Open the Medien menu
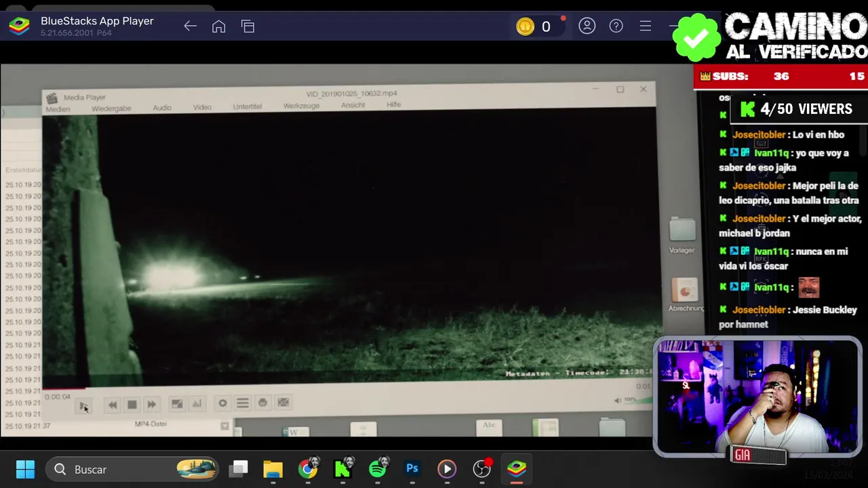 coord(58,109)
